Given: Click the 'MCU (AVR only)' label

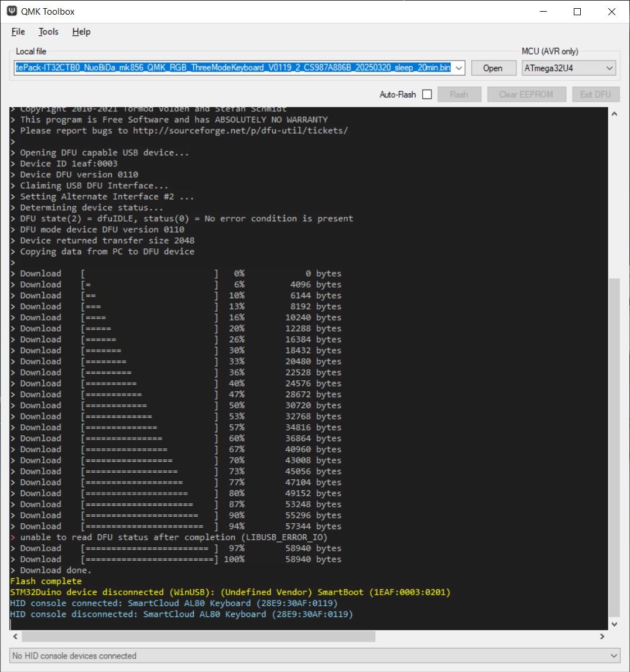Looking at the screenshot, I should [550, 51].
